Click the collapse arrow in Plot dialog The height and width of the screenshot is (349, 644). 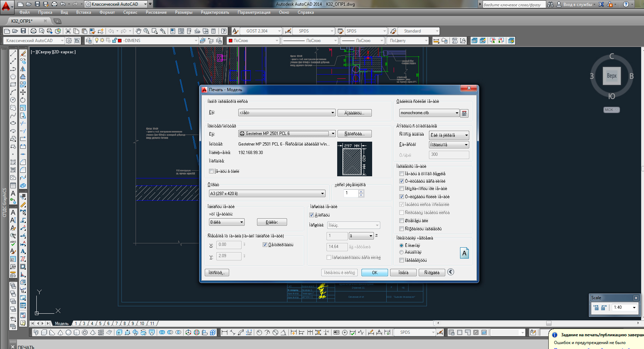pyautogui.click(x=451, y=272)
